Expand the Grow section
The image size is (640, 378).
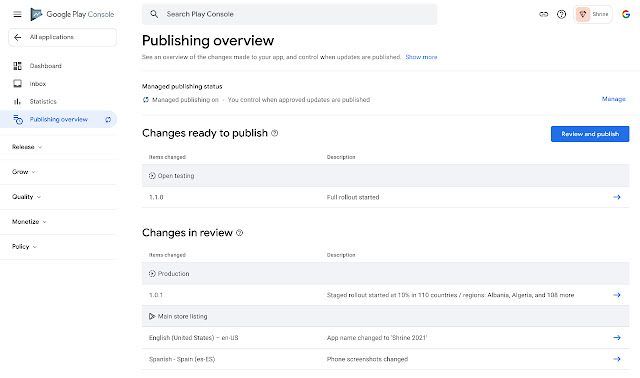[24, 172]
